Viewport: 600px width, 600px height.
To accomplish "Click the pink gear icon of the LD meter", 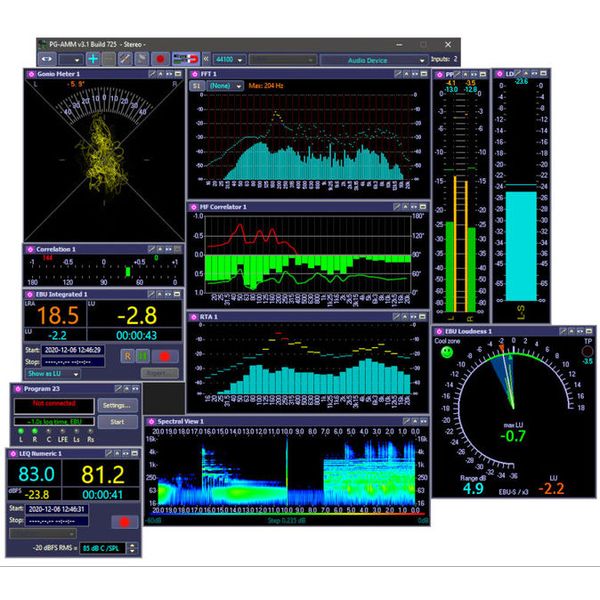I will pyautogui.click(x=499, y=74).
